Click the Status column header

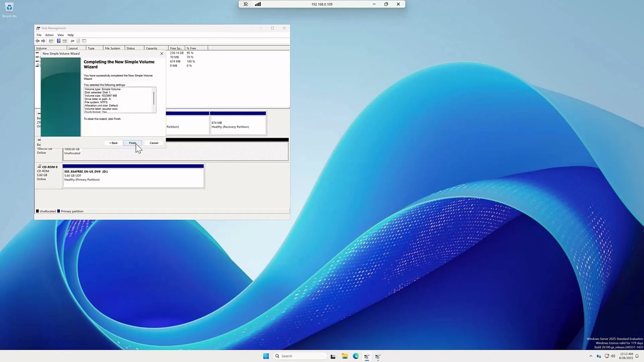coord(134,48)
